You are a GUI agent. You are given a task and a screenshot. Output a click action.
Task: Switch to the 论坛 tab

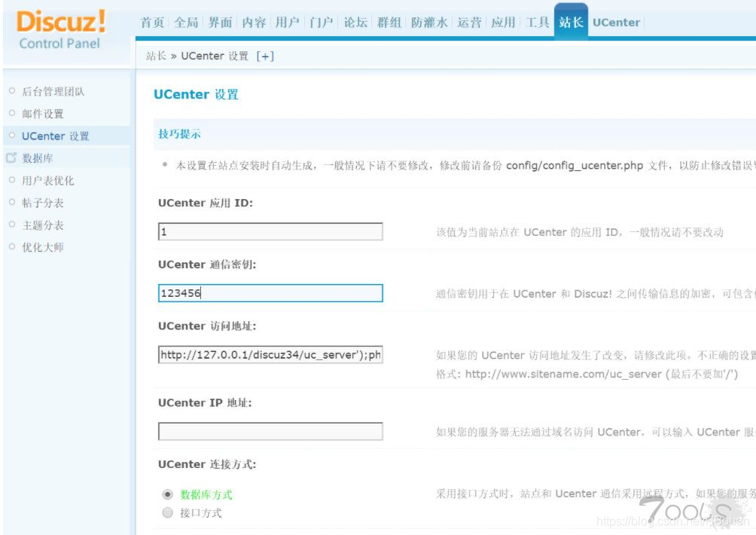pos(355,23)
